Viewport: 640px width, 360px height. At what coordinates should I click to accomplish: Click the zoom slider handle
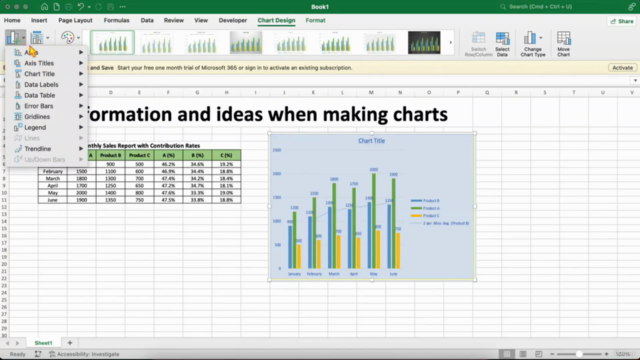[579, 354]
